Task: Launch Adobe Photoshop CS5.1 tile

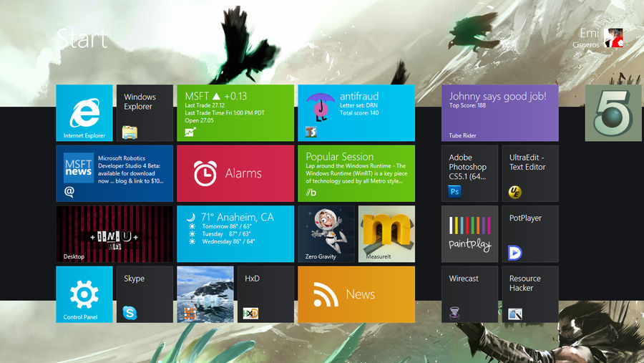Action: [469, 173]
